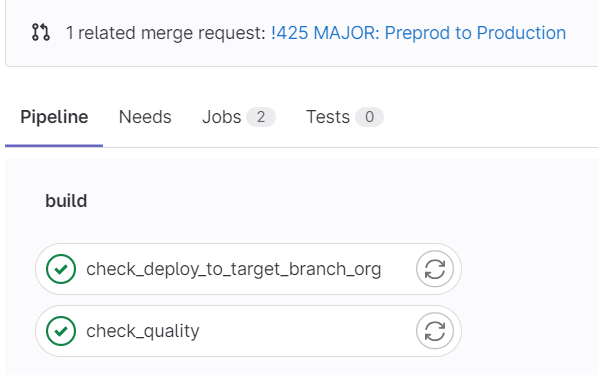Click the '1 related merge request' text

pos(166,33)
